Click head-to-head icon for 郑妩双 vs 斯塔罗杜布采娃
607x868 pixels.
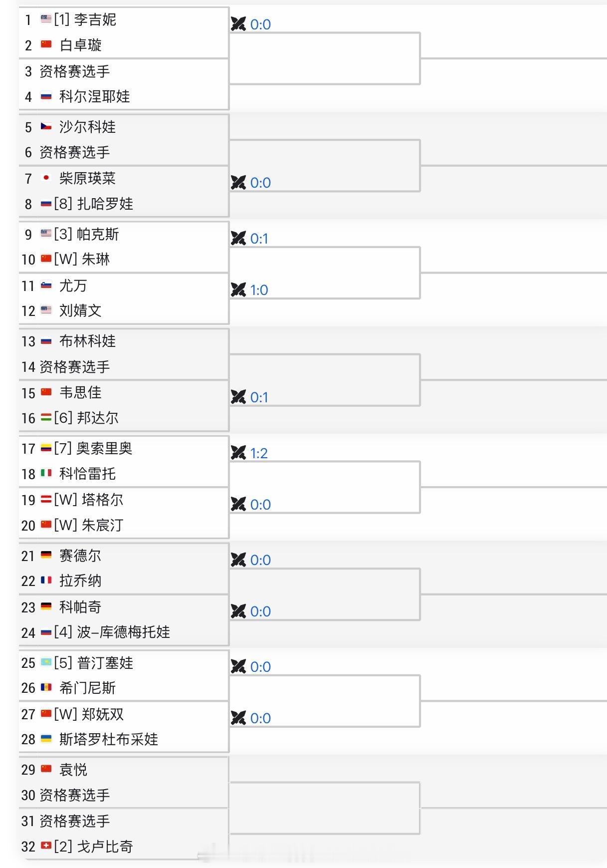pyautogui.click(x=238, y=718)
